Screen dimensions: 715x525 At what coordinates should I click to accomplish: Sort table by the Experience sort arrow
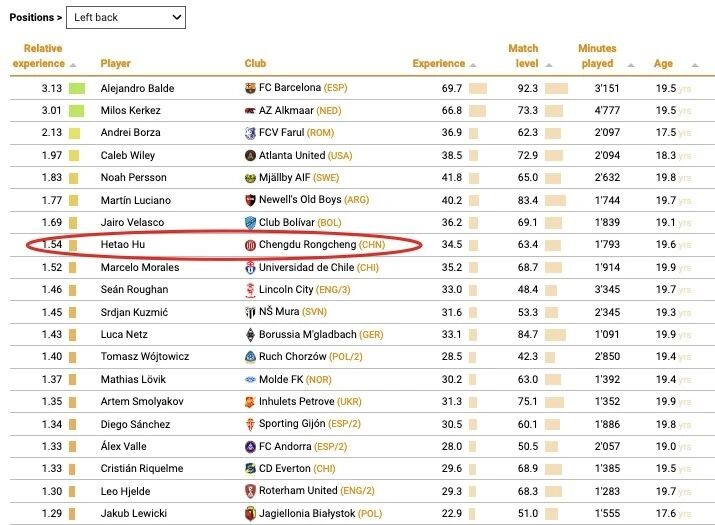pos(473,65)
